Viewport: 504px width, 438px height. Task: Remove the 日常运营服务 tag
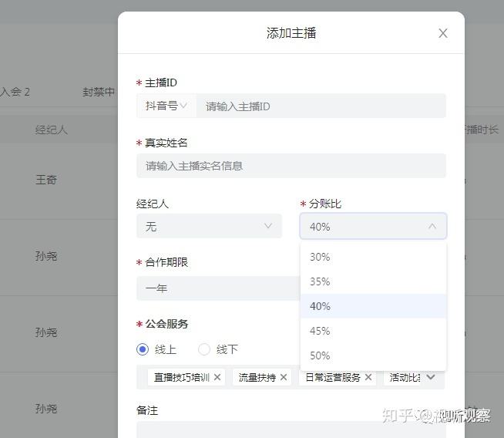pos(368,377)
